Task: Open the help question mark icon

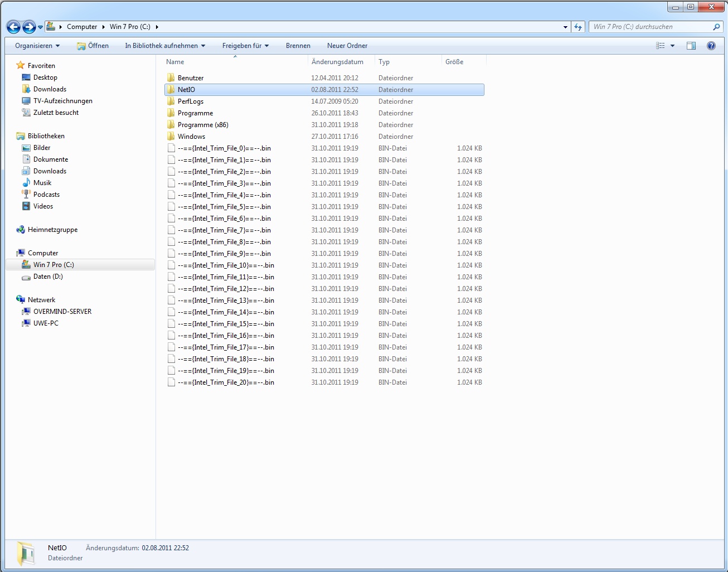Action: tap(711, 46)
